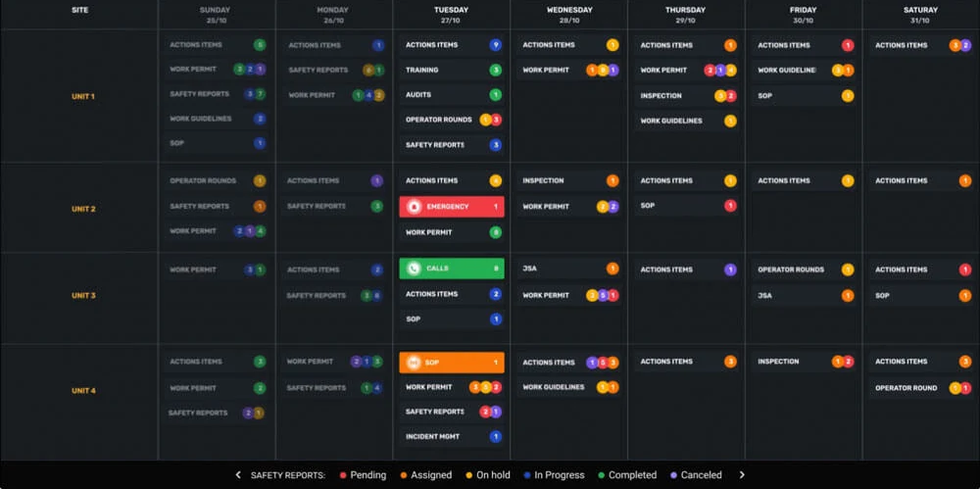The height and width of the screenshot is (489, 980).
Task: Click the red Pending legend dot
Action: coord(342,475)
